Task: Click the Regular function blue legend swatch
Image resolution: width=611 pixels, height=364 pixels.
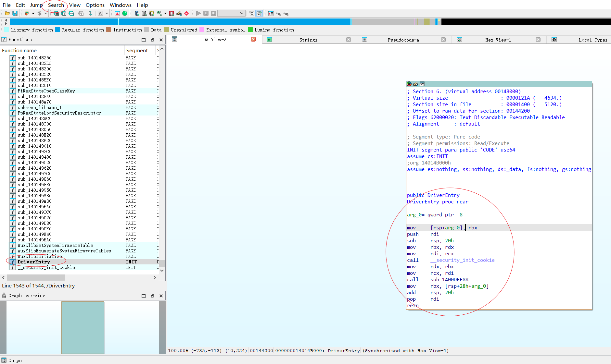Action: tap(58, 30)
